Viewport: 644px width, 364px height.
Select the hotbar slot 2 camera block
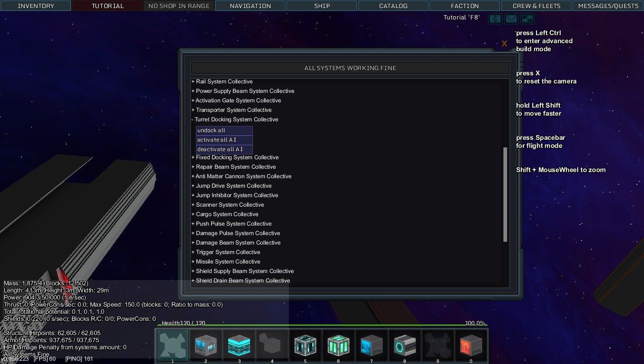point(206,346)
